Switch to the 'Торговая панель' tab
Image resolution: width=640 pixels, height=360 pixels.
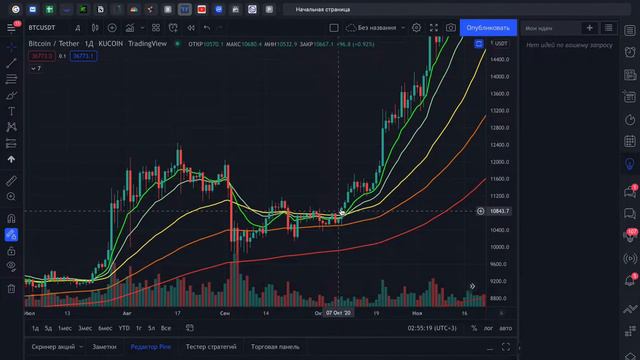point(275,347)
